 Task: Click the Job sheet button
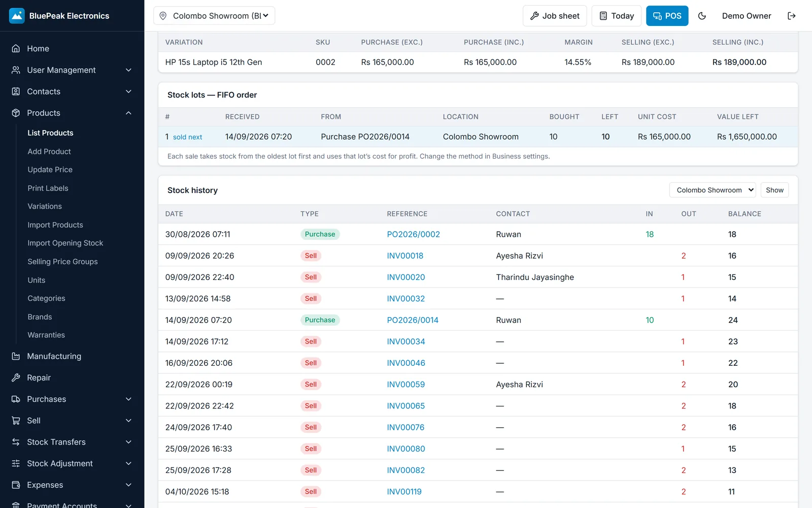pyautogui.click(x=555, y=16)
